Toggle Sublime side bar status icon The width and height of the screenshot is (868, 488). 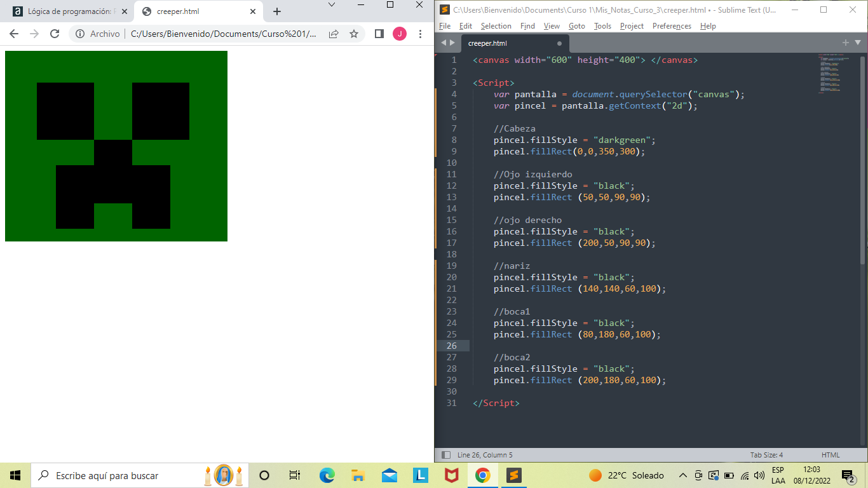pos(445,455)
